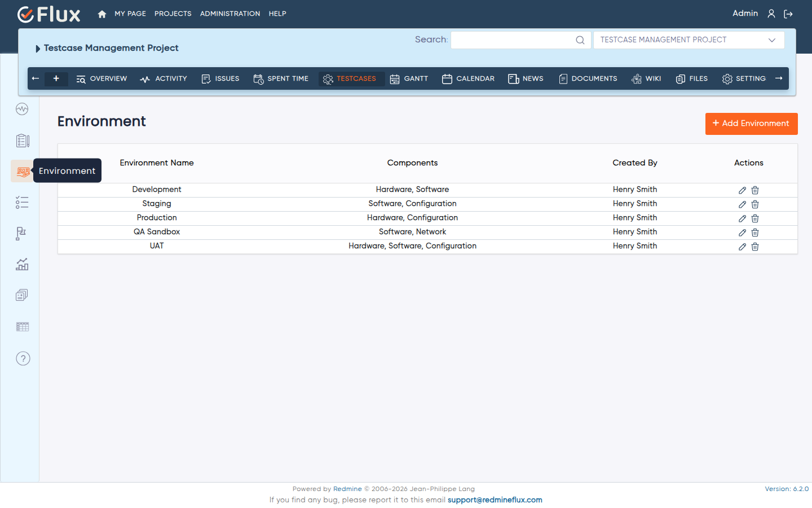
Task: Open the reports chart icon in sidebar
Action: [x=22, y=264]
